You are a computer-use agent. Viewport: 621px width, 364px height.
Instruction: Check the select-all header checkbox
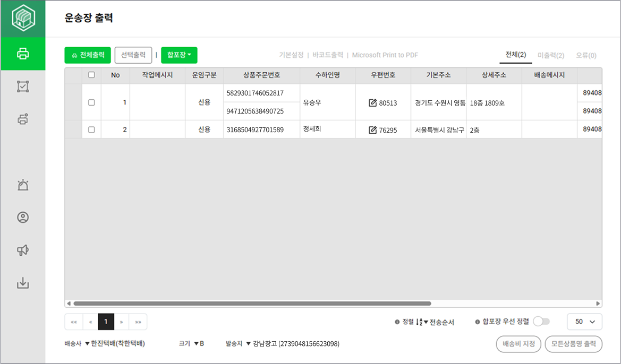(91, 75)
